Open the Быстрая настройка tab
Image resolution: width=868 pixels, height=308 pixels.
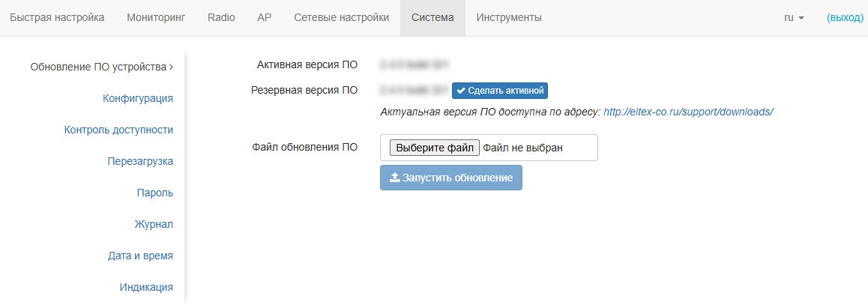(x=57, y=17)
